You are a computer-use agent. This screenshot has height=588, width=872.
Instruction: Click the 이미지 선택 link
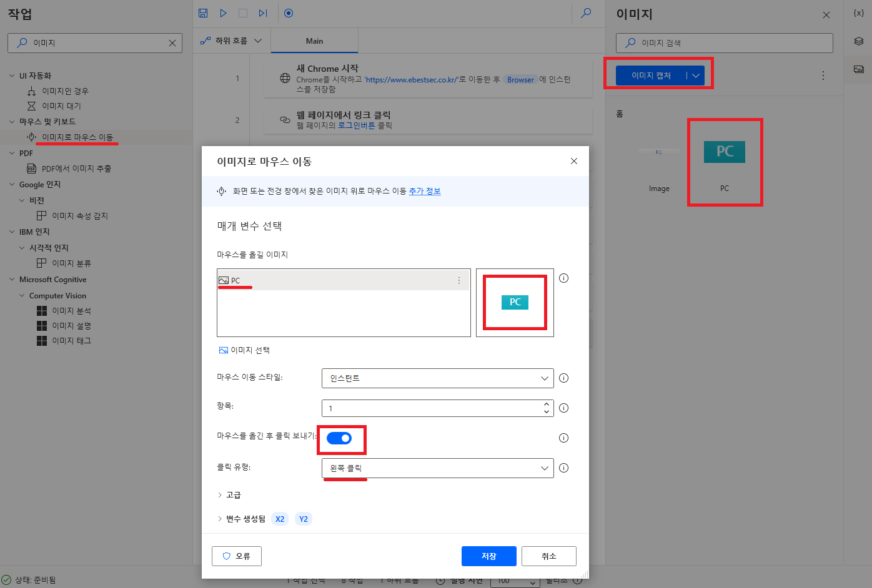tap(244, 350)
